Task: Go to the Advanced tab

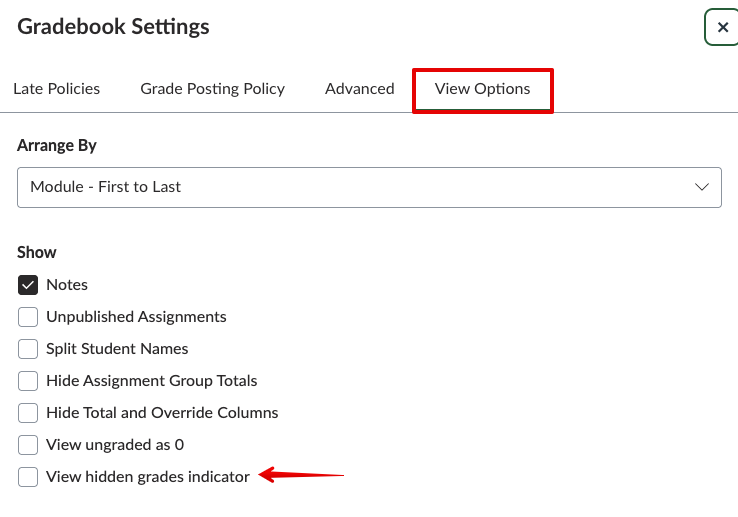Action: click(359, 88)
